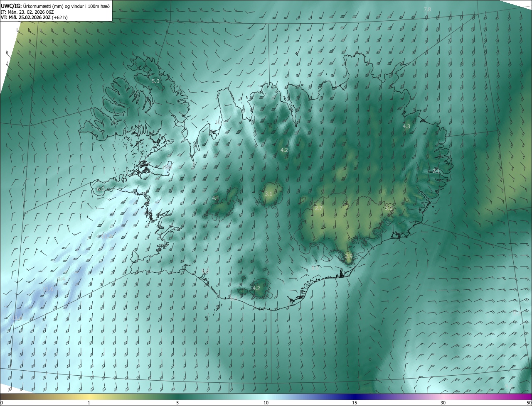This screenshot has height=406, width=532.
Task: Click the colour scale tick label 15
Action: click(355, 403)
